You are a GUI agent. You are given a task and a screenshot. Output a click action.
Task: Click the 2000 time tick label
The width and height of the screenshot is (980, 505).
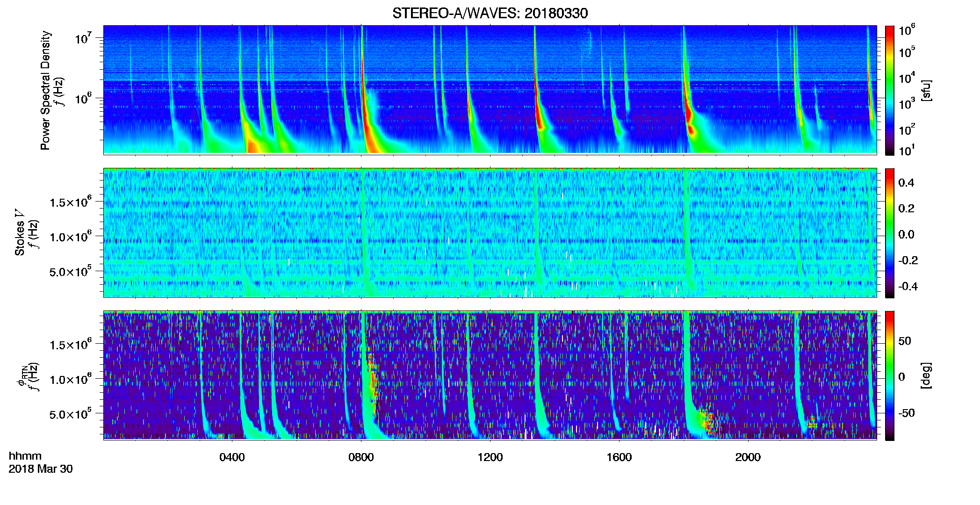click(748, 457)
